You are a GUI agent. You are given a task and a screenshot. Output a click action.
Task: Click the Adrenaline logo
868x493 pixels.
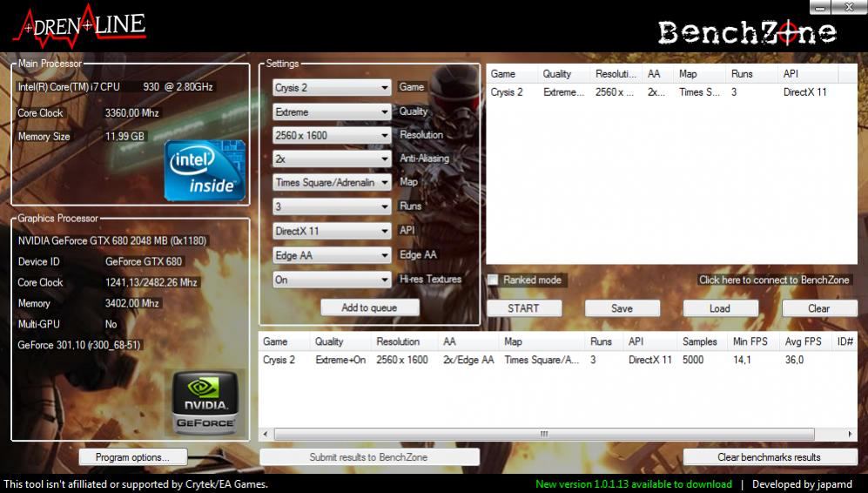click(80, 25)
